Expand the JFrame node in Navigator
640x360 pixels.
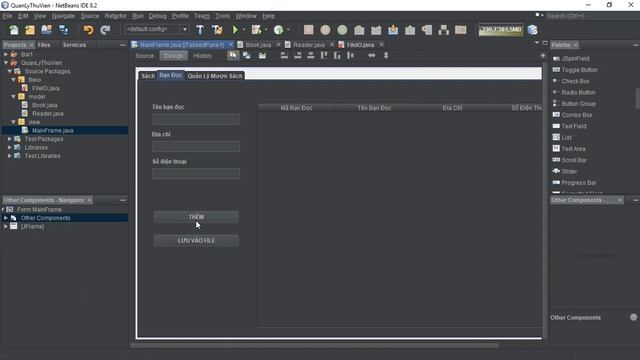click(x=6, y=226)
